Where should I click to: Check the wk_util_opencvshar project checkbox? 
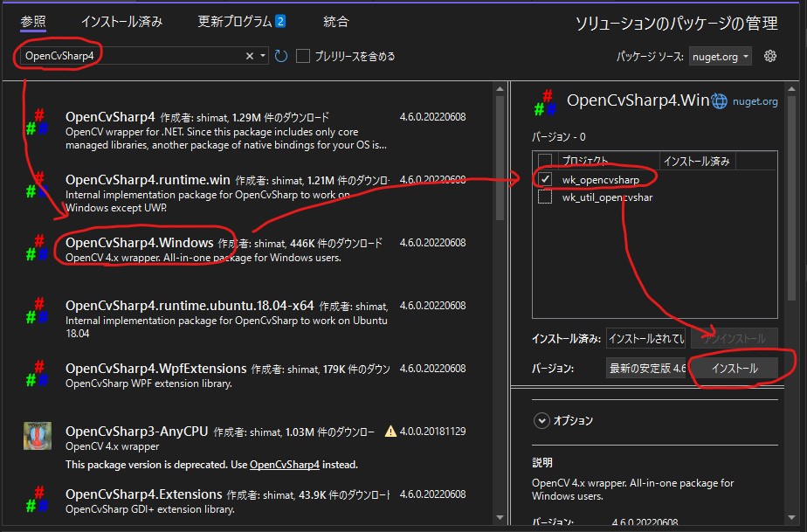[x=544, y=197]
